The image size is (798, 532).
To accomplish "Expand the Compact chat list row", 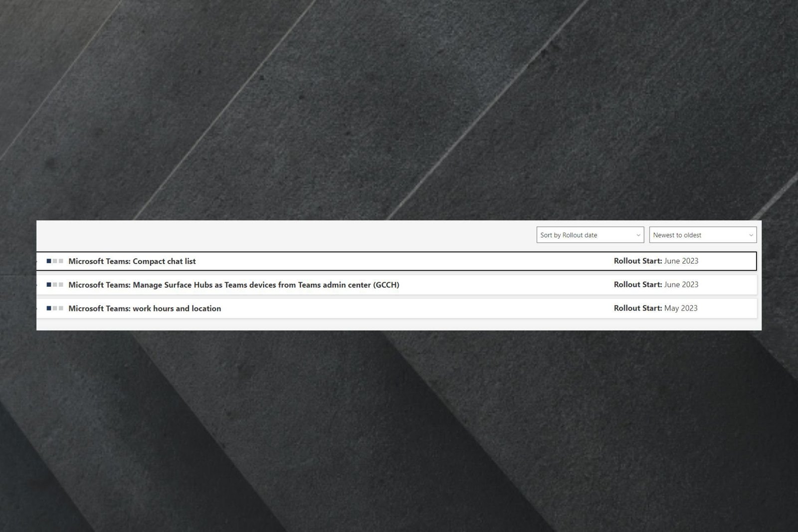I will tap(397, 261).
